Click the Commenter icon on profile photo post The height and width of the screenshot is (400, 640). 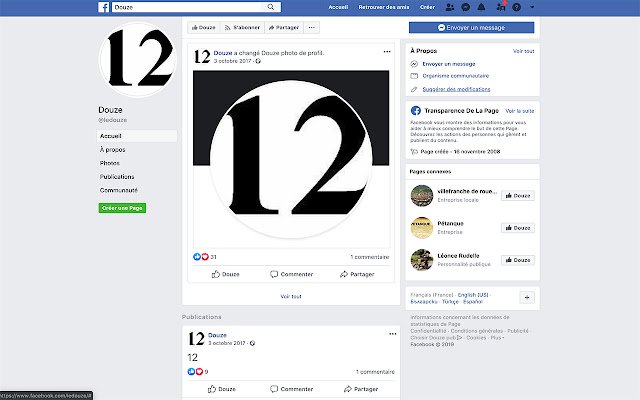tap(274, 274)
